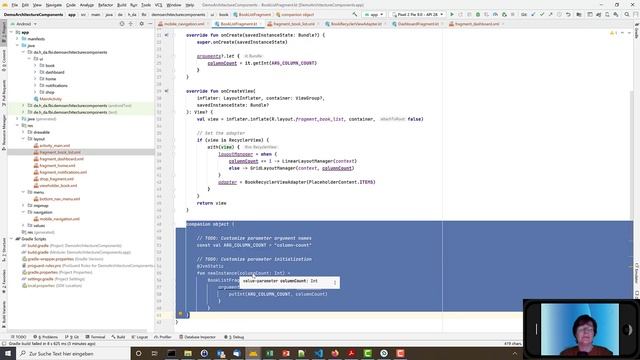Viewport: 640px width, 360px height.
Task: Open the Logcat tool window
Action: coord(140,337)
